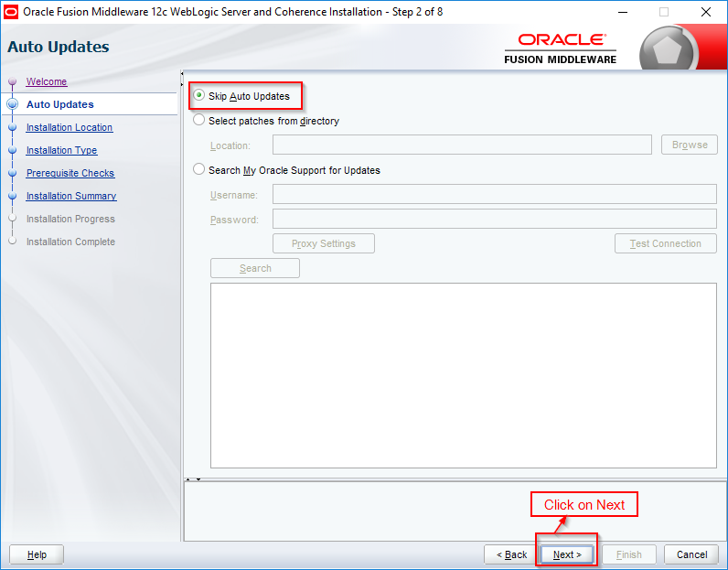Open Installation Location step link
The height and width of the screenshot is (570, 728).
(x=70, y=127)
